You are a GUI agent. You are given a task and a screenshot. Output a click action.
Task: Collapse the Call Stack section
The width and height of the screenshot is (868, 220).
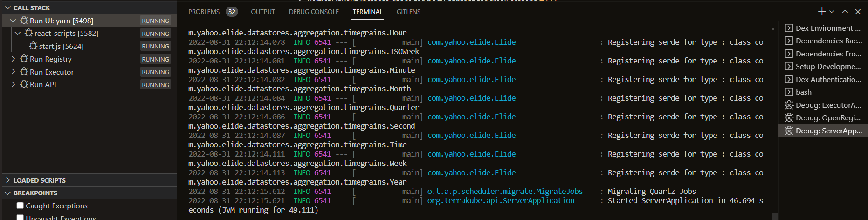[x=8, y=8]
